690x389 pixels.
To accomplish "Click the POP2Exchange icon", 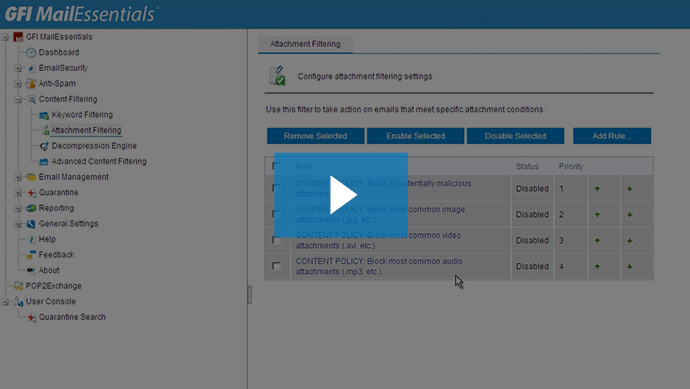I will 18,286.
